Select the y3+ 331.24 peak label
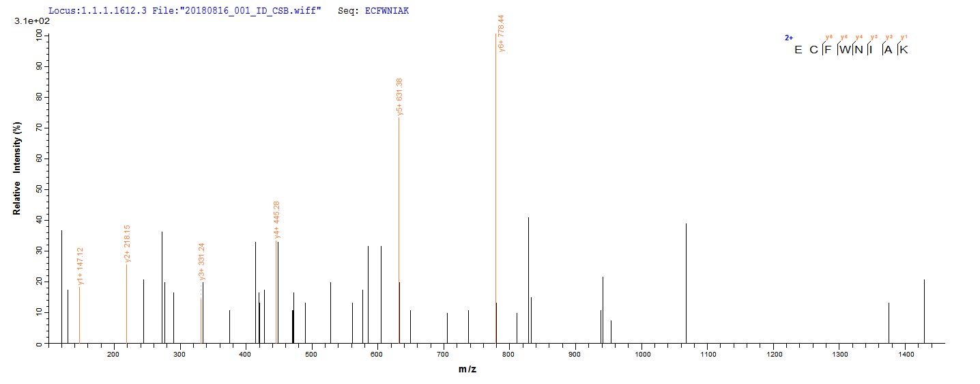The width and height of the screenshot is (980, 384). 202,262
